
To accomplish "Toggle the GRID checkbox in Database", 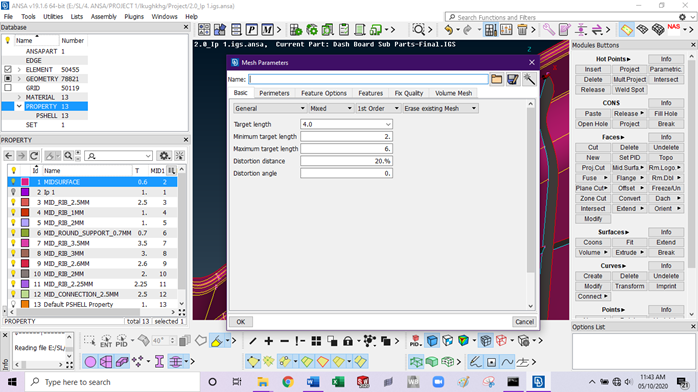I will [8, 88].
